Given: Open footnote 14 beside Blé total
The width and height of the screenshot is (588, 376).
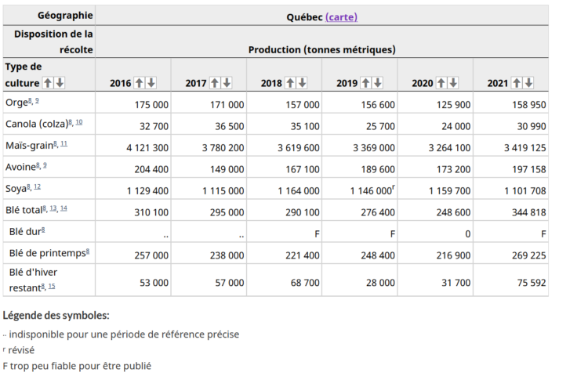Looking at the screenshot, I should coord(64,208).
